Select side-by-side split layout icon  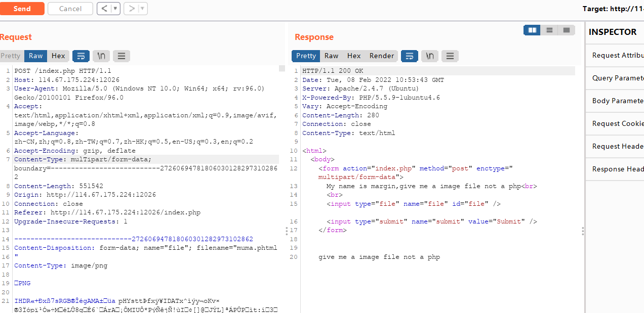click(x=532, y=30)
